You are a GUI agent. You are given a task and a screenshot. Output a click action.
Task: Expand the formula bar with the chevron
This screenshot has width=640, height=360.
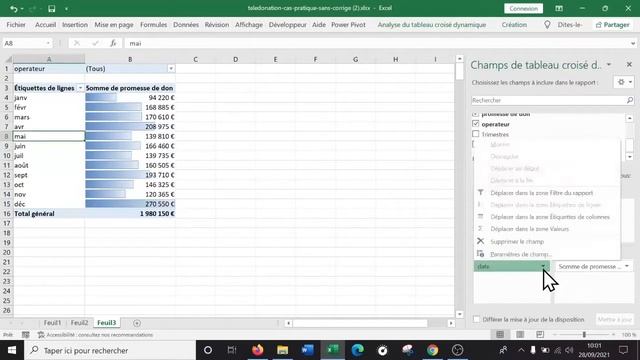pos(633,43)
